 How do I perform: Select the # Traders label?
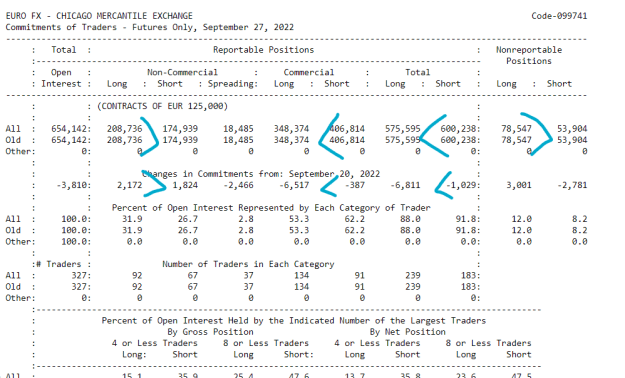click(59, 264)
